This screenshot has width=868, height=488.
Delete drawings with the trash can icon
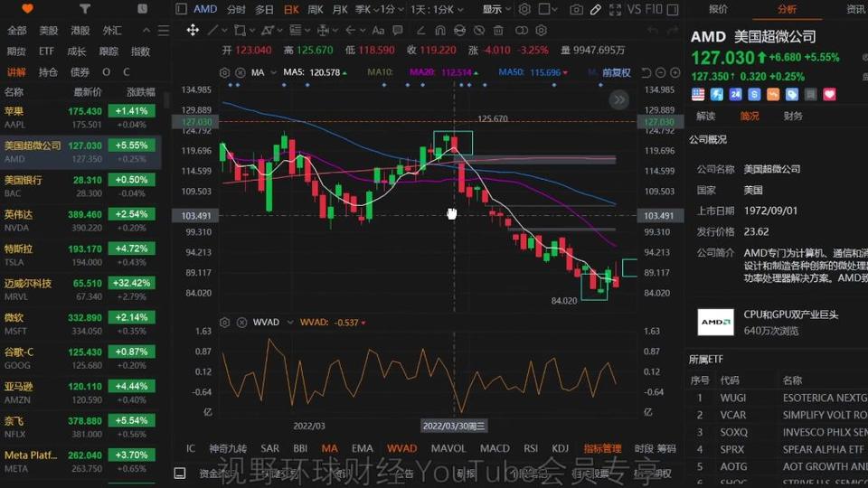pyautogui.click(x=498, y=30)
